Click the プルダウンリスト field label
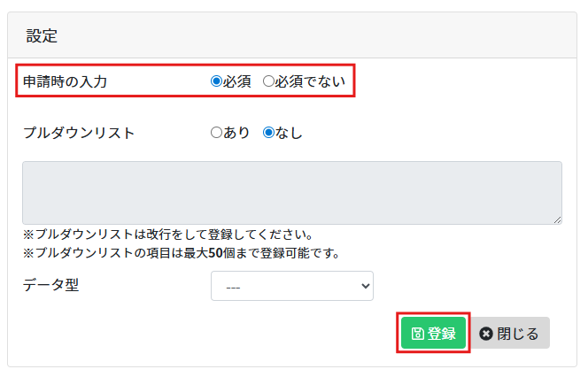This screenshot has height=377, width=588. click(79, 134)
